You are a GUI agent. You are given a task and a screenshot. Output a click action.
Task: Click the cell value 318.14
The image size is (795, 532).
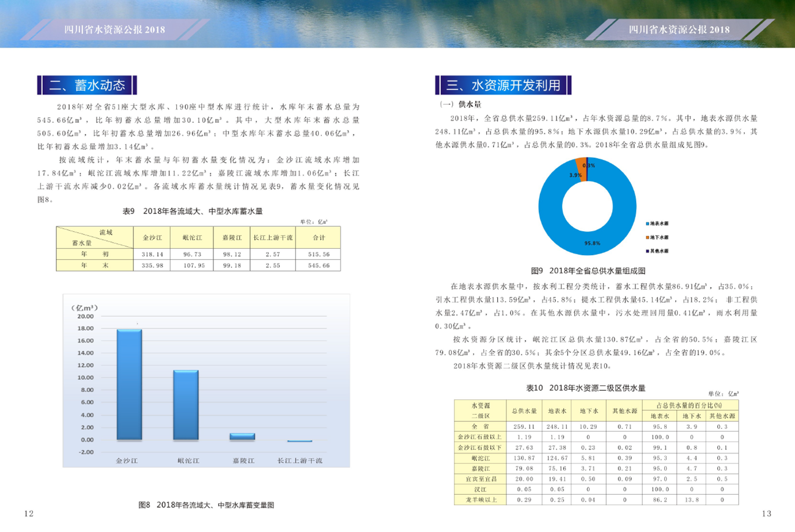[152, 254]
